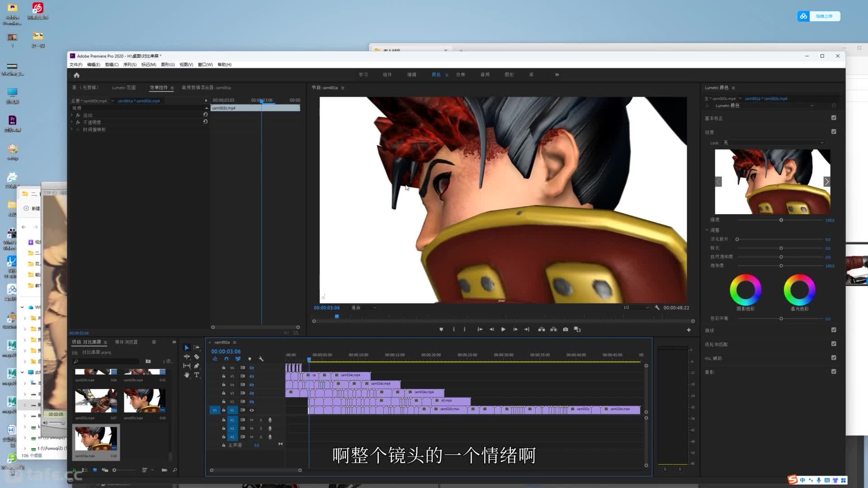
Task: Switch to 效果 workspace tab
Action: click(460, 75)
